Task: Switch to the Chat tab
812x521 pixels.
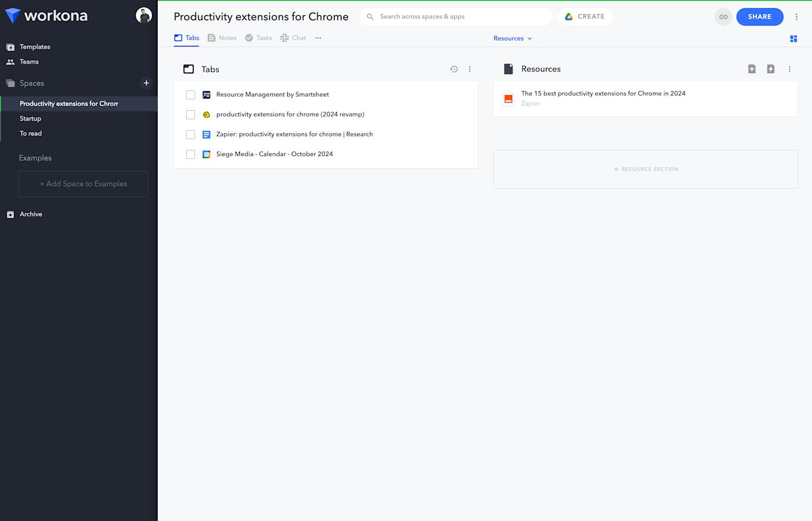Action: click(293, 38)
